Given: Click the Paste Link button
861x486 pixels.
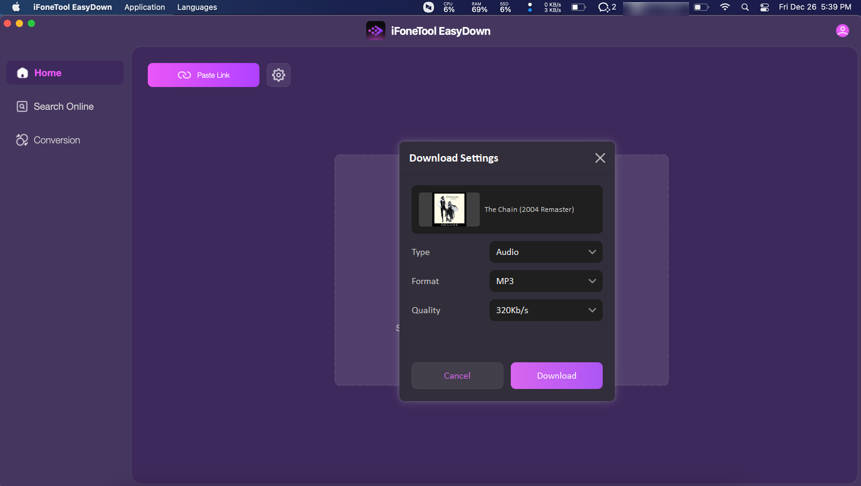Looking at the screenshot, I should [203, 75].
